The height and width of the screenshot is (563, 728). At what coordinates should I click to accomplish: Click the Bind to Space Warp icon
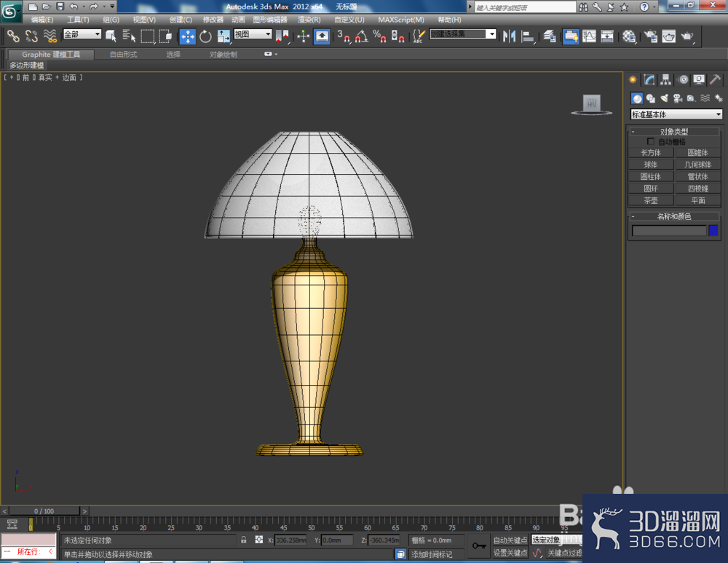[x=50, y=36]
